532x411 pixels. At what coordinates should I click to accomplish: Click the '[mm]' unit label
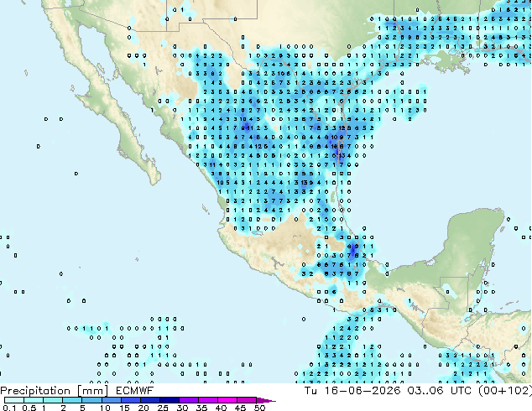(92, 391)
